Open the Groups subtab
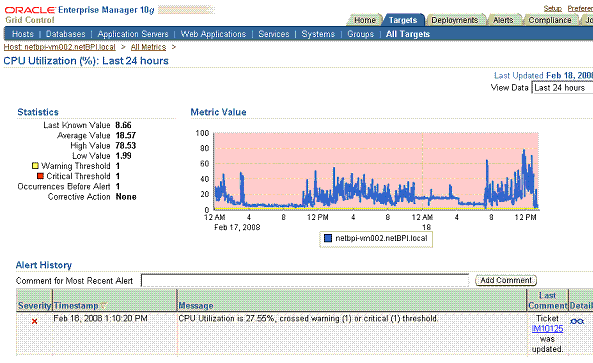The width and height of the screenshot is (593, 363). click(360, 34)
